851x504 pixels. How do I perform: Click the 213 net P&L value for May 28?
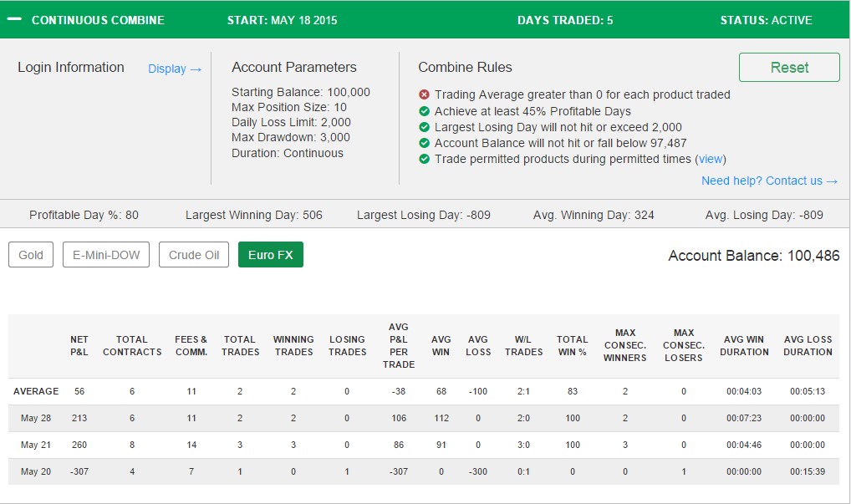[79, 418]
